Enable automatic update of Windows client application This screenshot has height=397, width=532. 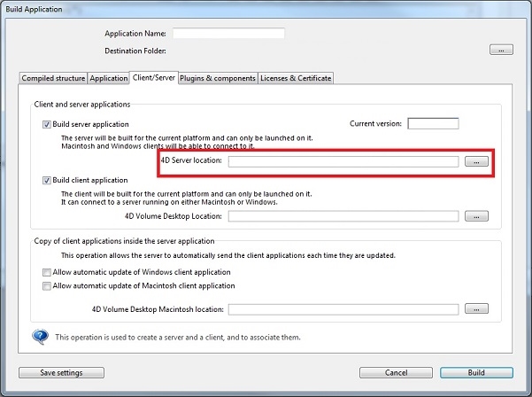[47, 272]
